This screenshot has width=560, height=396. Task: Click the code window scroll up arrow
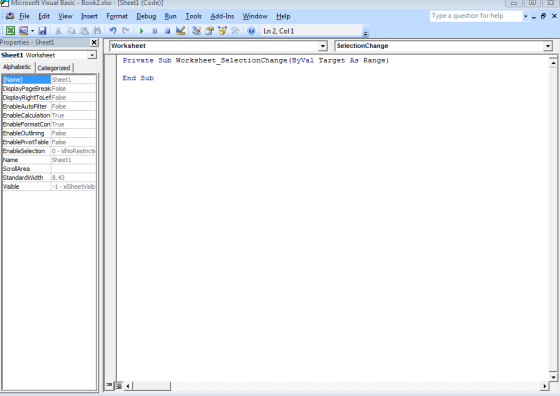point(553,63)
